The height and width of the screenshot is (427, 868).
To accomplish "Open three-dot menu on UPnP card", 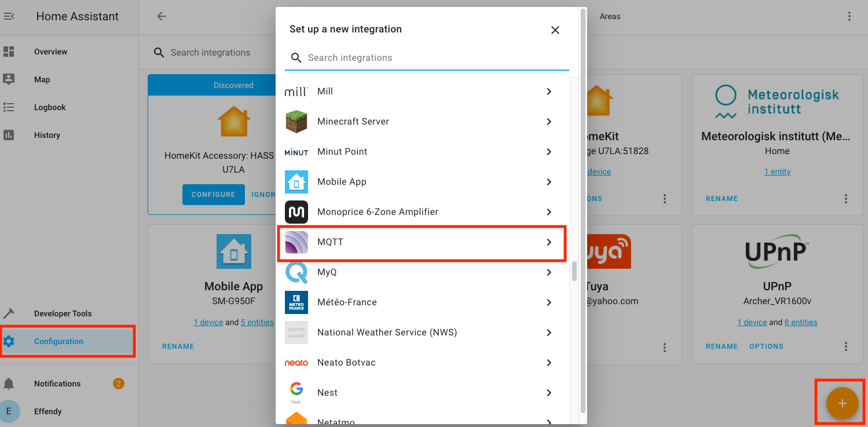I will [846, 346].
